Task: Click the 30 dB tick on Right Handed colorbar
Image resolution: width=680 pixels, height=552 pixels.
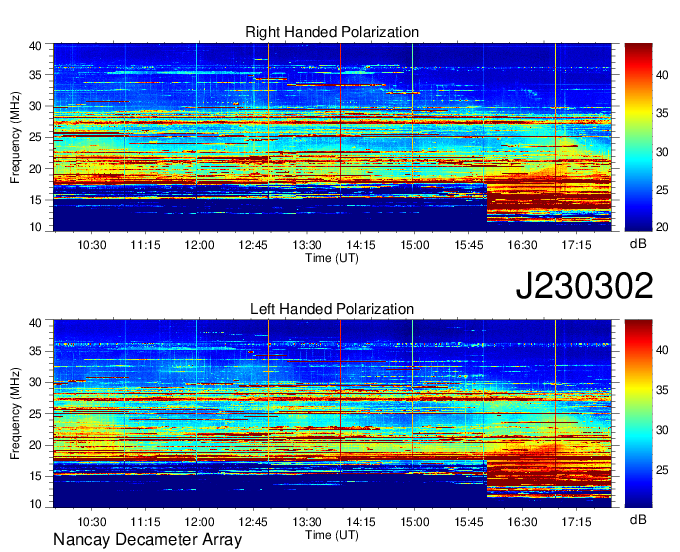Action: coord(662,152)
